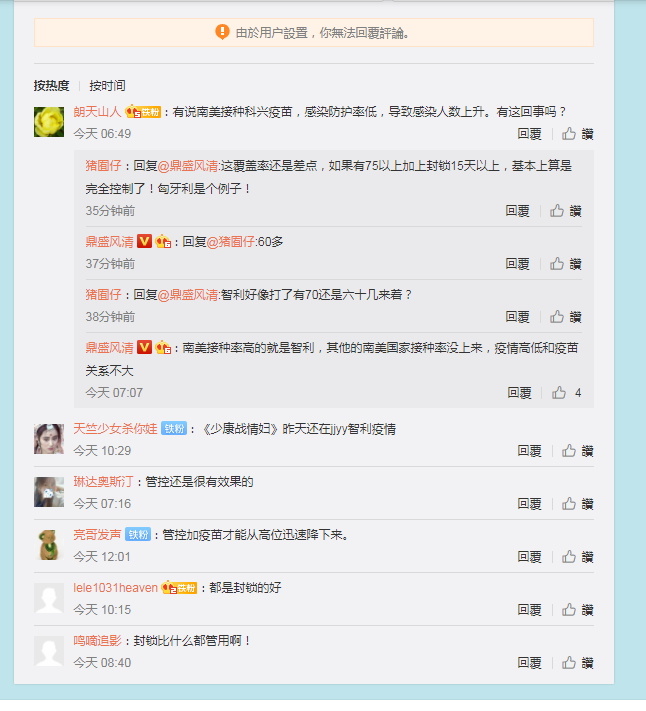Like 鸣嘀追影's comment at 08:40
The image size is (646, 711).
coord(578,663)
